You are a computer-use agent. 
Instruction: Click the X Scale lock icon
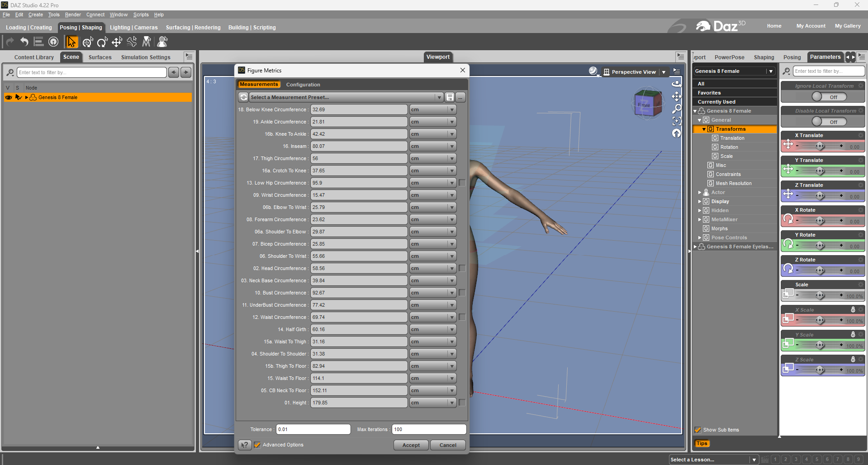coord(853,310)
